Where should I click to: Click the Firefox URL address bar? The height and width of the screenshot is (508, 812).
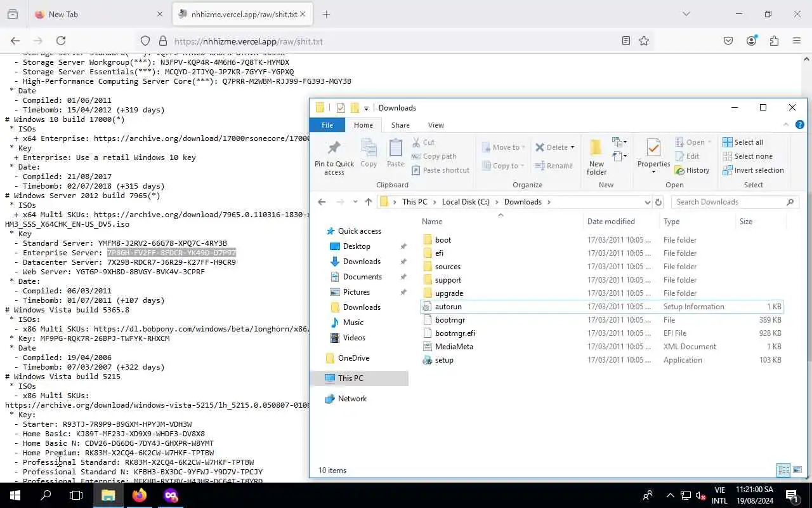pos(393,41)
